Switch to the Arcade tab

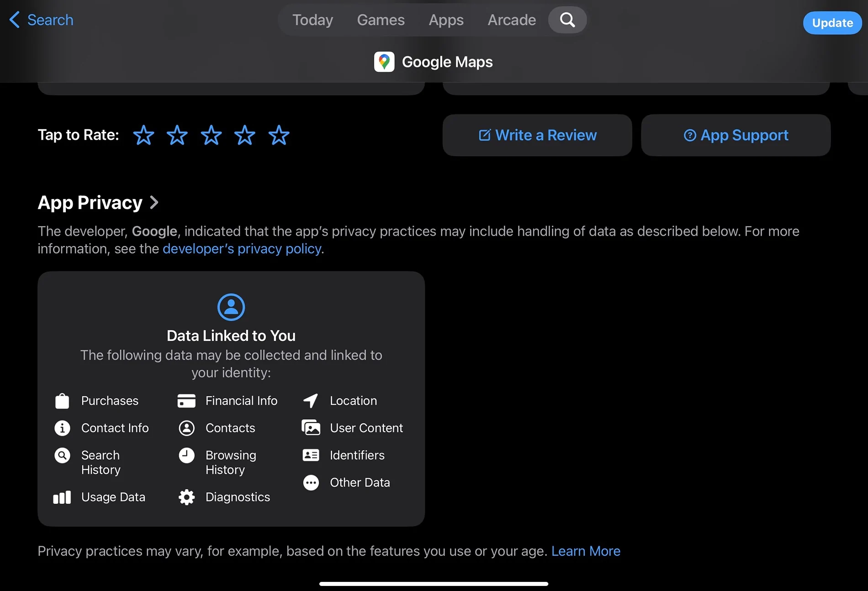pos(512,20)
